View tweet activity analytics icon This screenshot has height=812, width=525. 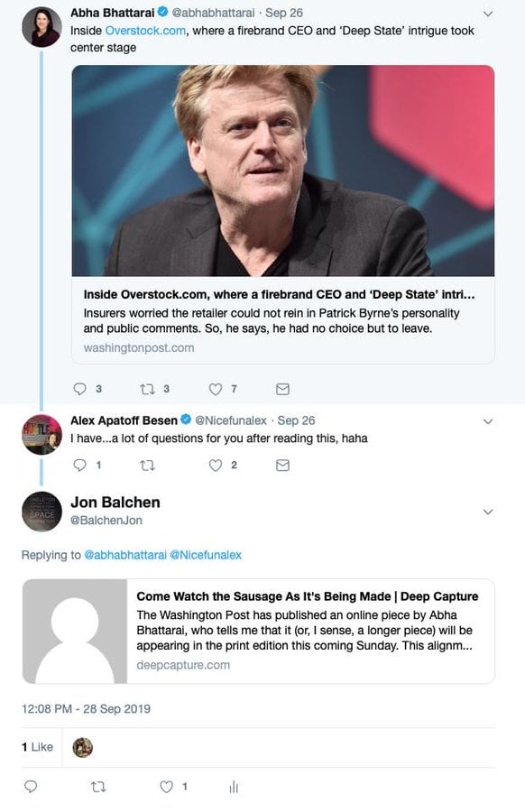(234, 787)
